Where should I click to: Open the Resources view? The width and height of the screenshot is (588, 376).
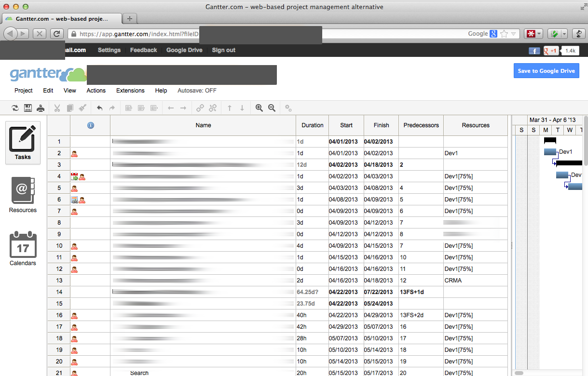coord(23,195)
